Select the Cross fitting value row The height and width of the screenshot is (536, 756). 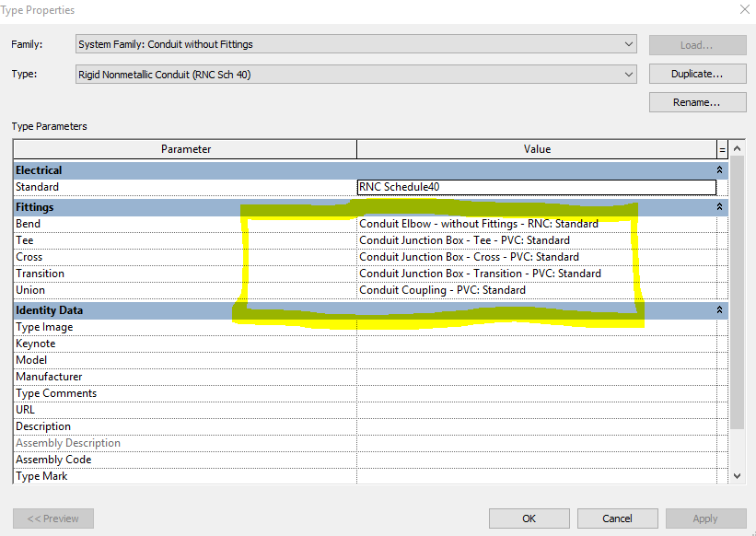pos(537,256)
